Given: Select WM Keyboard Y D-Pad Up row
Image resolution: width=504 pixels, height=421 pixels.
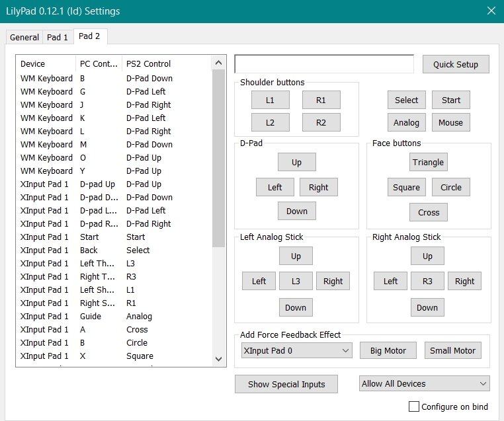Looking at the screenshot, I should (x=114, y=171).
